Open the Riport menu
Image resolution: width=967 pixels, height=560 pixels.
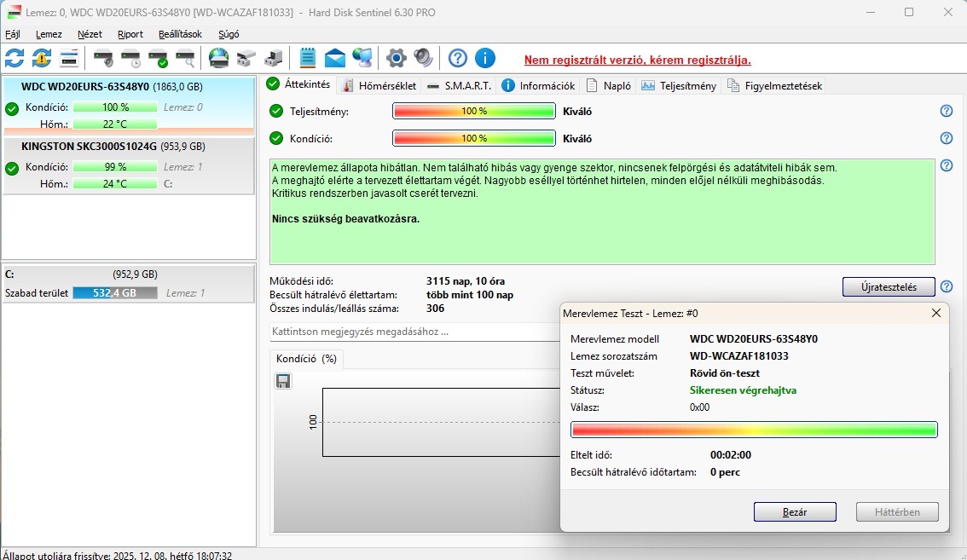tap(130, 34)
